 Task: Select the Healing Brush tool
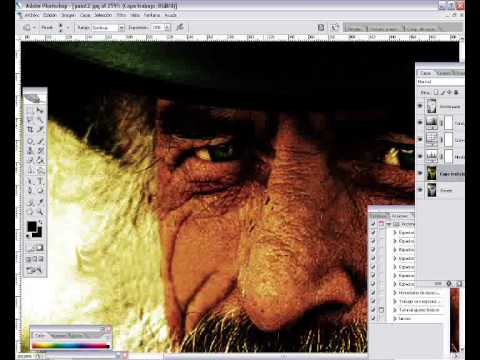pos(30,141)
